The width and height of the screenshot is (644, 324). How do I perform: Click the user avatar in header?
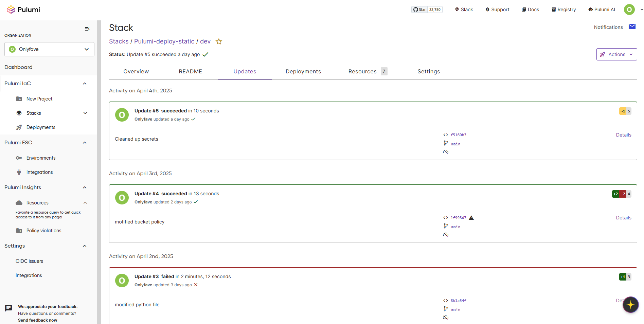pos(629,10)
